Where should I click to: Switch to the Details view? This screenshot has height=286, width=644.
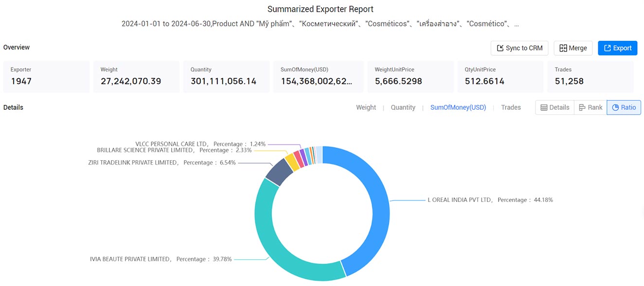(x=555, y=107)
